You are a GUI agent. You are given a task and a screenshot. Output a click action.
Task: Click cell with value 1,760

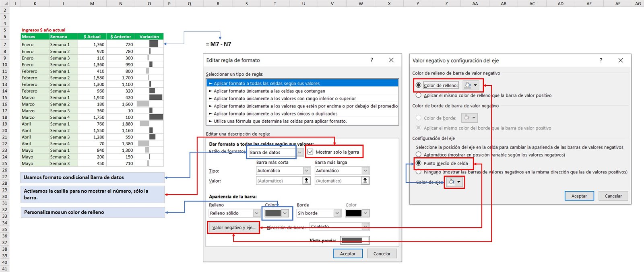92,45
